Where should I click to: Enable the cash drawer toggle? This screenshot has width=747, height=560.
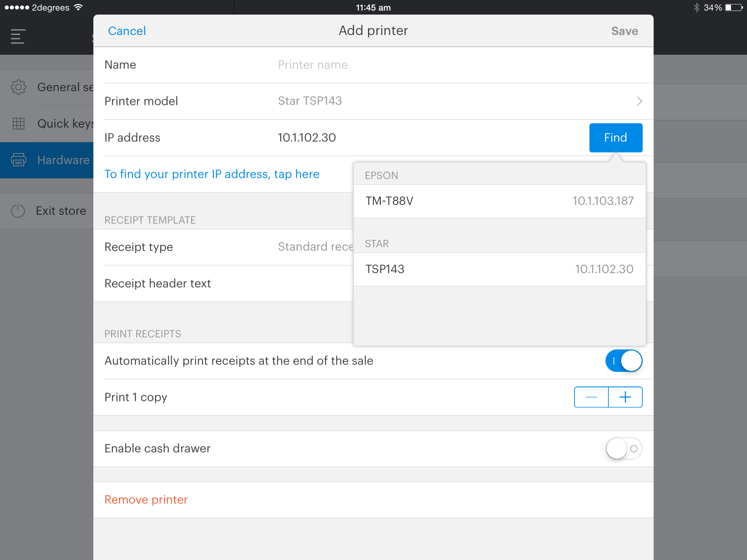624,448
